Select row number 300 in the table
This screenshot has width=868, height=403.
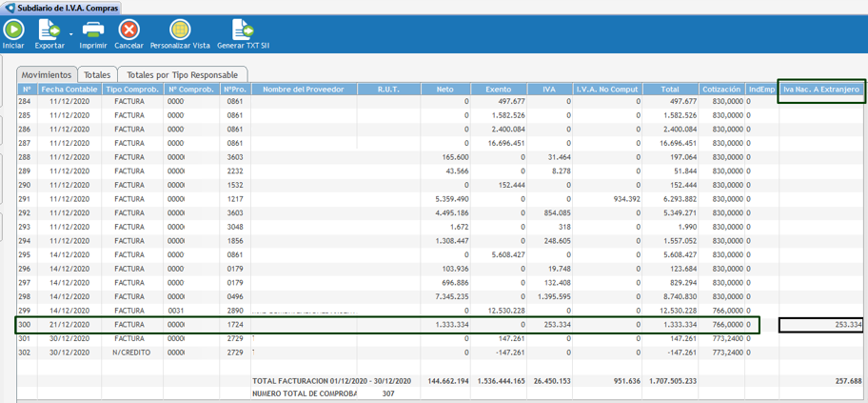[x=25, y=325]
